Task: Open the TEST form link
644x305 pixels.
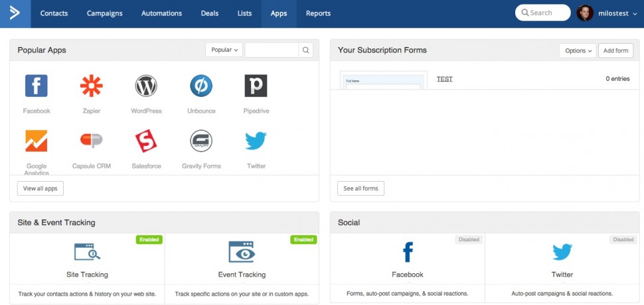Action: tap(444, 79)
